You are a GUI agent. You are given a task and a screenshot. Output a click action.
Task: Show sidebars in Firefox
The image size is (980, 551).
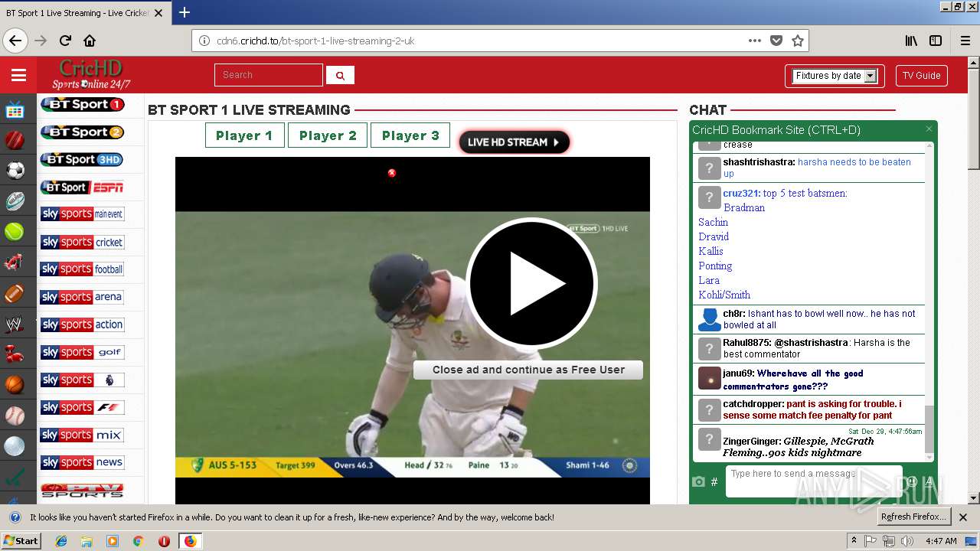click(936, 41)
